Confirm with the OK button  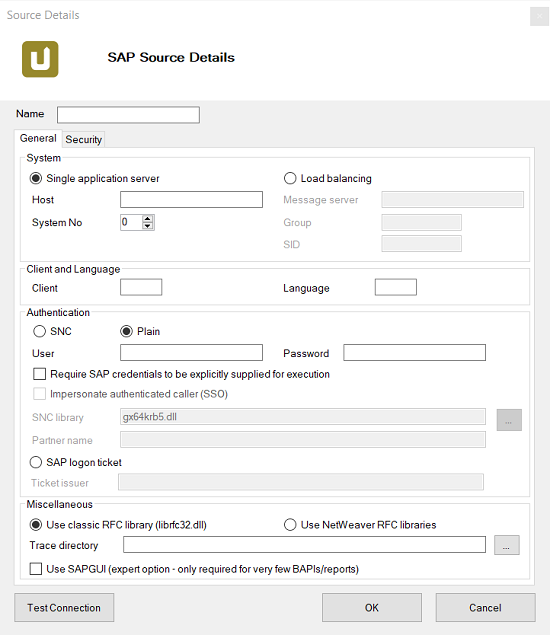coord(372,607)
